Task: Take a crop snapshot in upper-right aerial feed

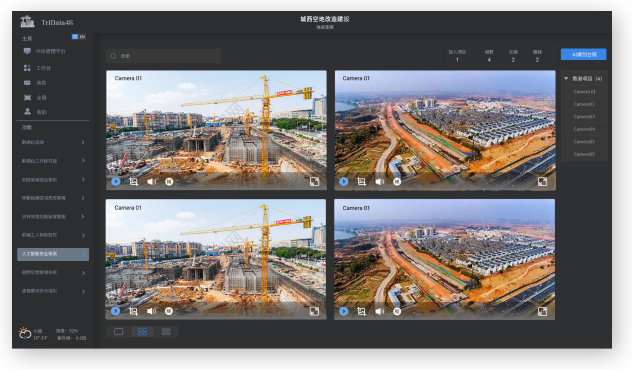Action: coord(362,182)
